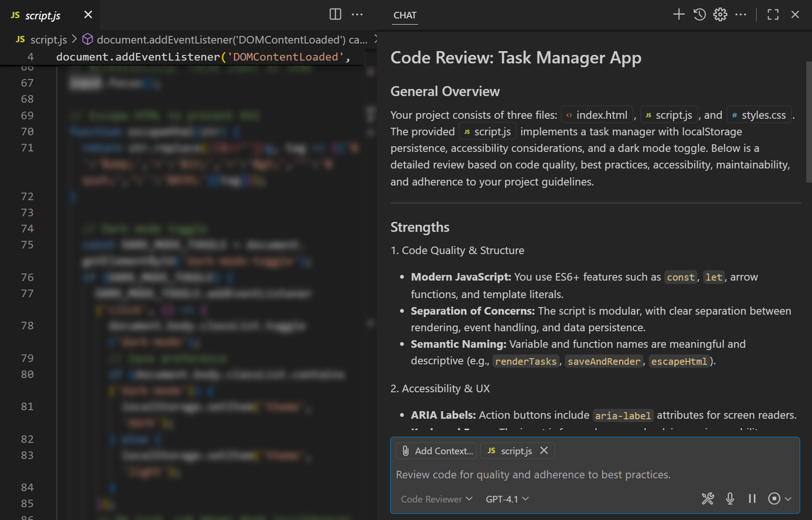812x520 pixels.
Task: Stop the response generation
Action: [775, 498]
